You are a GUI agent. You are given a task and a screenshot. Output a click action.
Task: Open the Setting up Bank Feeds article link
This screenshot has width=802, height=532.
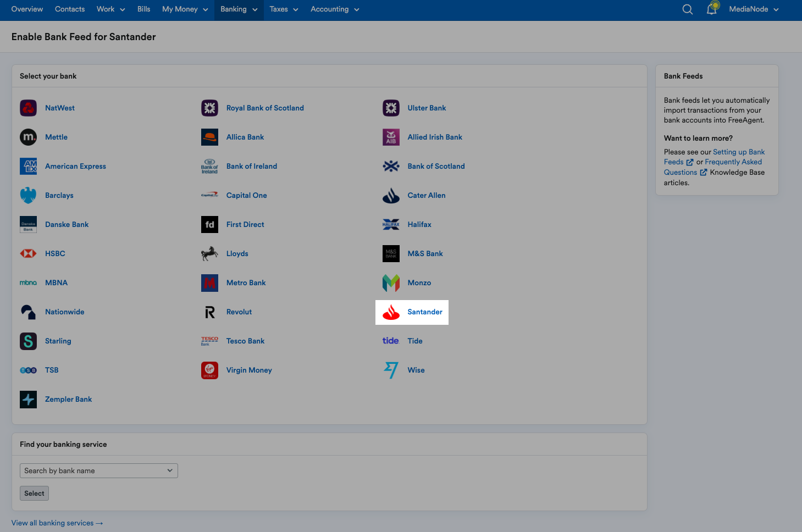click(x=715, y=157)
